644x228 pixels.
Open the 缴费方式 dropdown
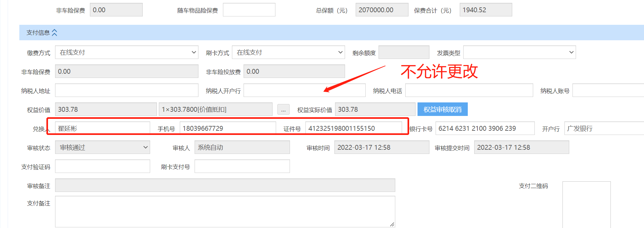pos(127,52)
